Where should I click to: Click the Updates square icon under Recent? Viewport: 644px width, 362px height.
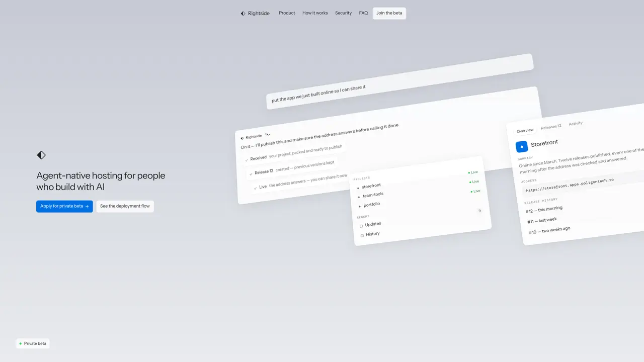click(x=361, y=226)
